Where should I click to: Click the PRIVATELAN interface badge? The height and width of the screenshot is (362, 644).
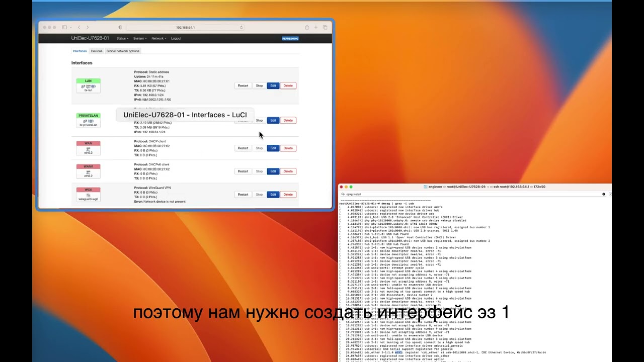88,120
